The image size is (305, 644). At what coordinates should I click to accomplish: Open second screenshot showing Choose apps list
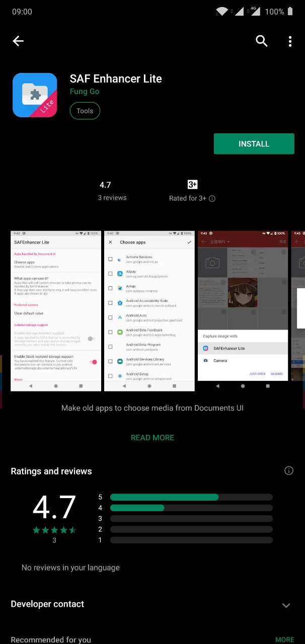click(149, 311)
